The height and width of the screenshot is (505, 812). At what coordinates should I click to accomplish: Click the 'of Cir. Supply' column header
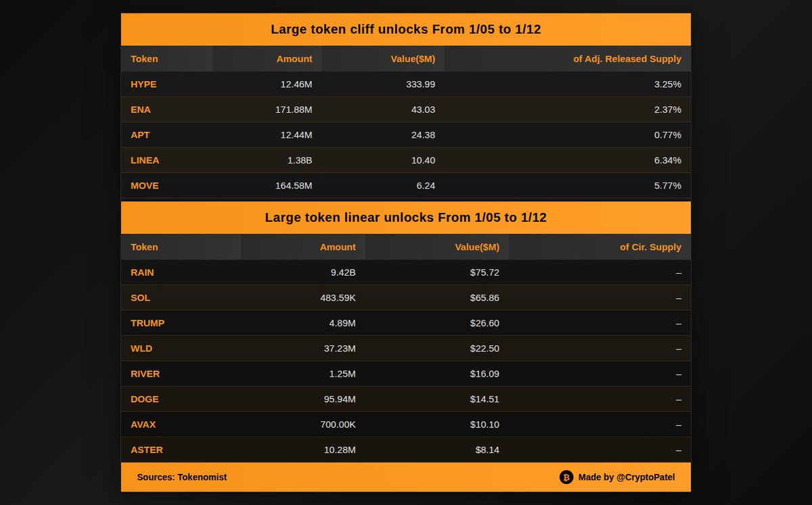[650, 247]
